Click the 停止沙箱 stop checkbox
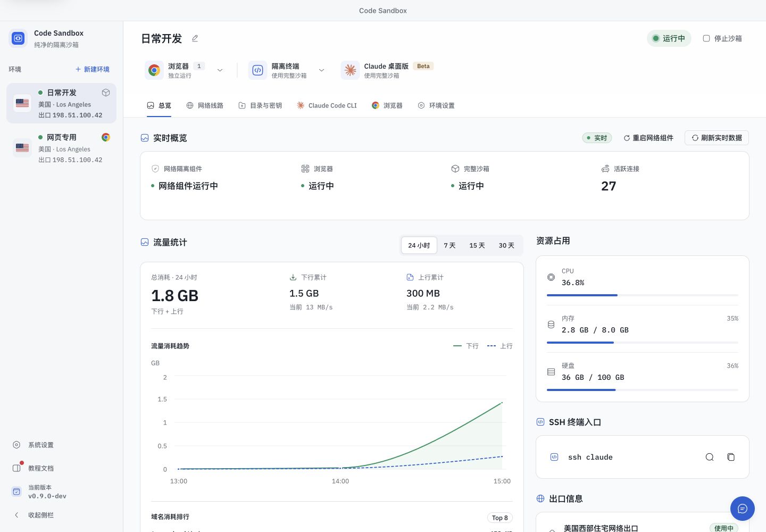The image size is (766, 532). click(706, 38)
